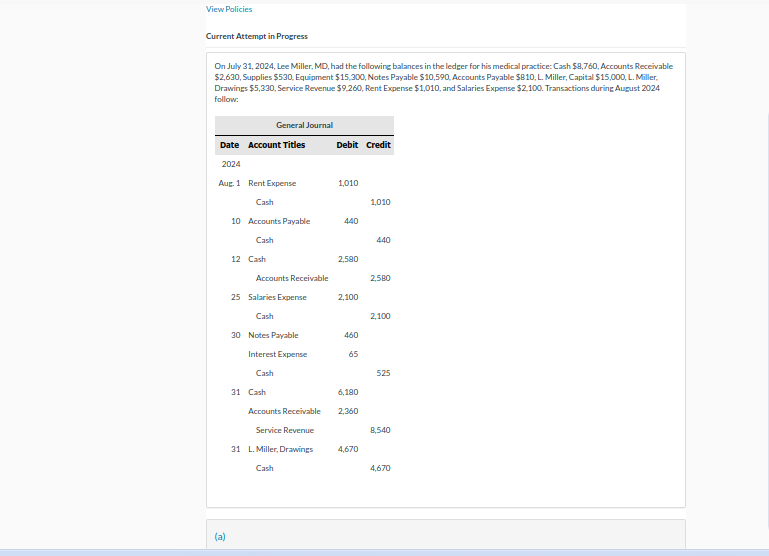This screenshot has width=769, height=556.
Task: Open the View Policies link
Action: pos(229,9)
